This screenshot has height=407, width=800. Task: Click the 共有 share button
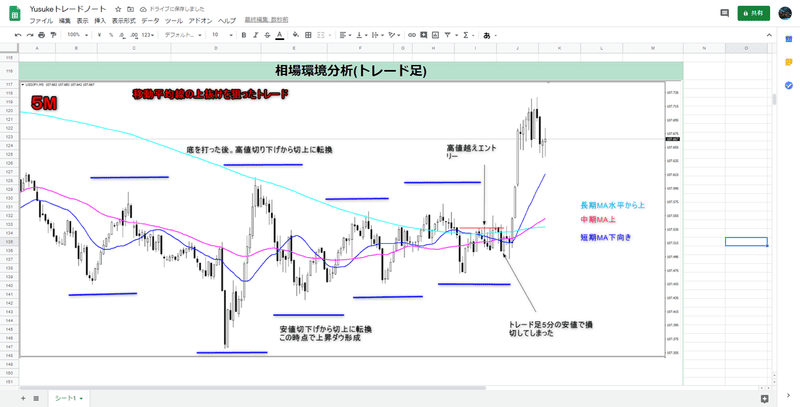(754, 13)
